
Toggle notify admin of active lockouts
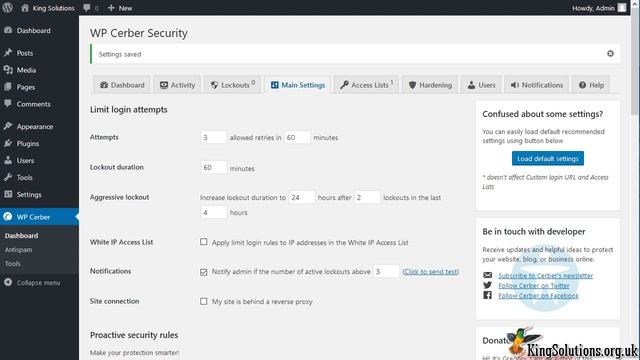coord(204,272)
